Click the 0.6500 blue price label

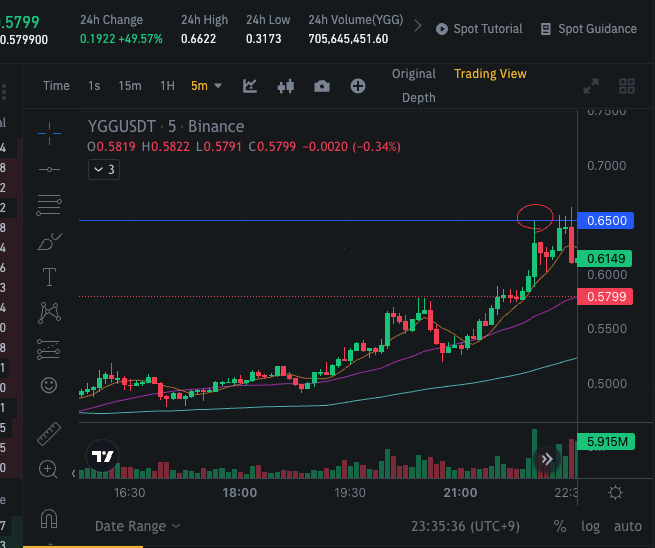coord(606,221)
